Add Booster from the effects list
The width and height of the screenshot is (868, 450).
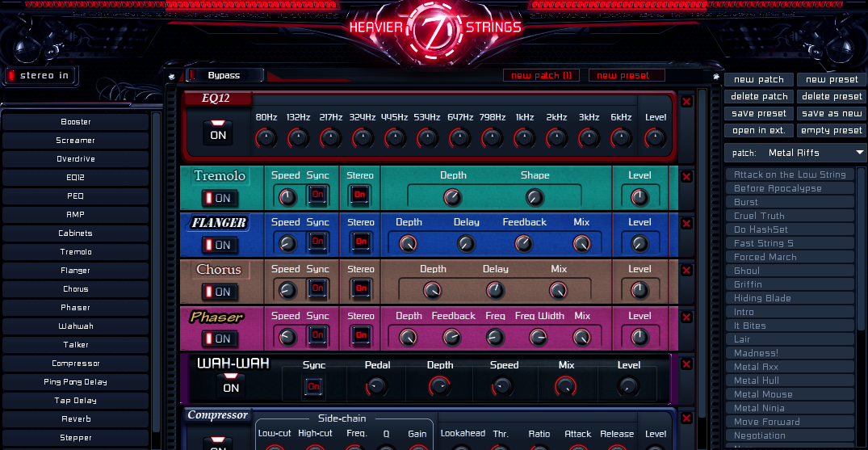(x=76, y=122)
